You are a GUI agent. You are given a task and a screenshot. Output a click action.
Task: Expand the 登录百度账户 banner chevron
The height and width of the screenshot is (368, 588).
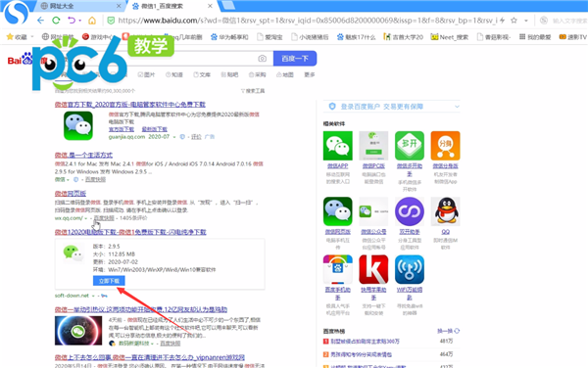pos(457,107)
